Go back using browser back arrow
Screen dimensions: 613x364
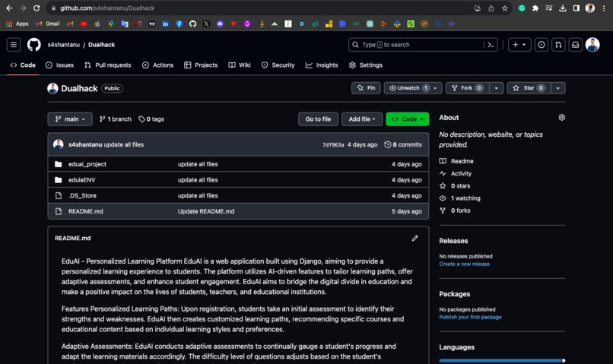coord(9,8)
